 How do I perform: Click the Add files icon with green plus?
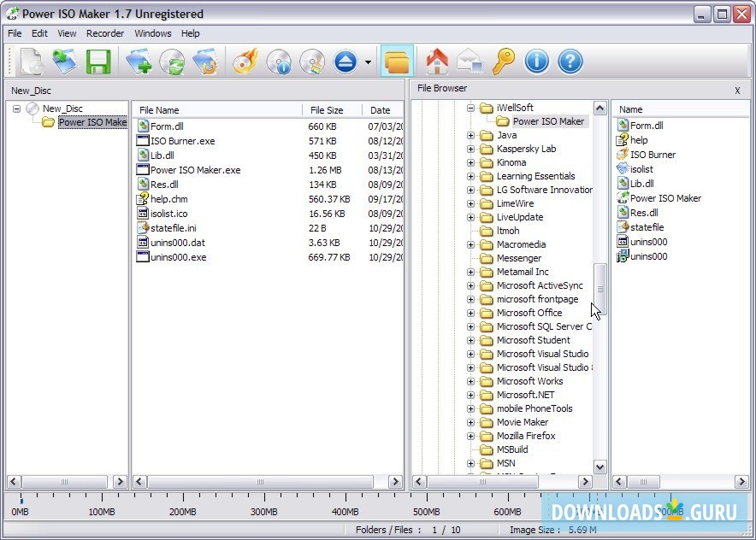[139, 62]
